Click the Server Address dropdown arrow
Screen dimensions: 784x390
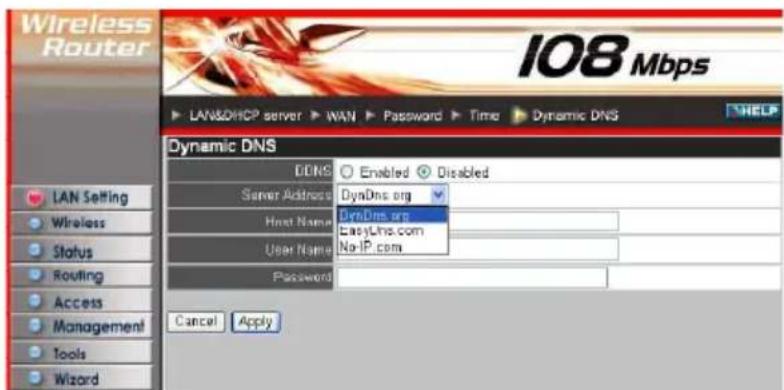[438, 196]
